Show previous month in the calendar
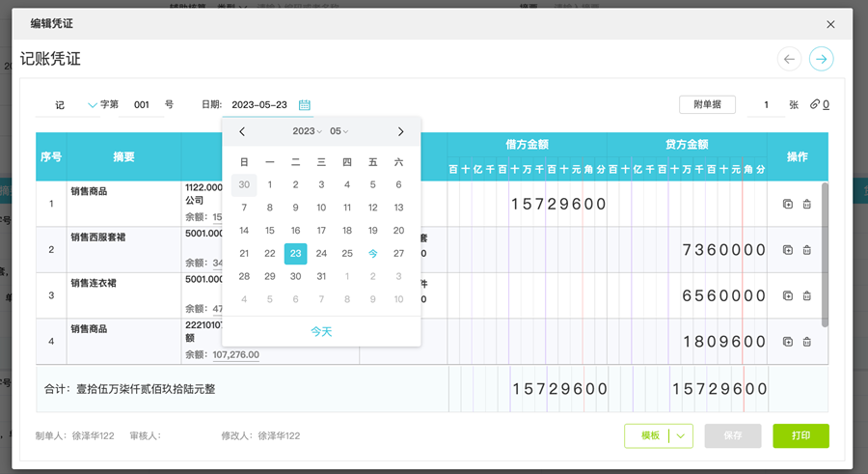This screenshot has width=868, height=474. click(242, 131)
